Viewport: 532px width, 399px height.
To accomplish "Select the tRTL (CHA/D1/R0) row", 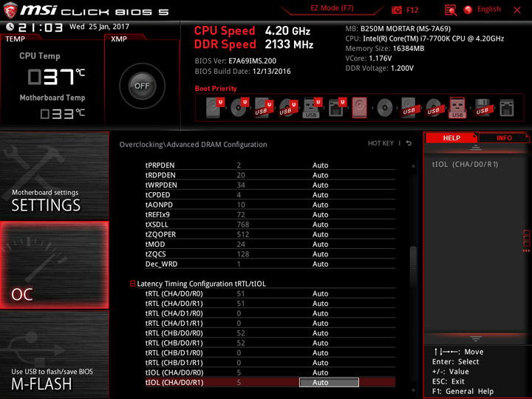I will tap(270, 313).
